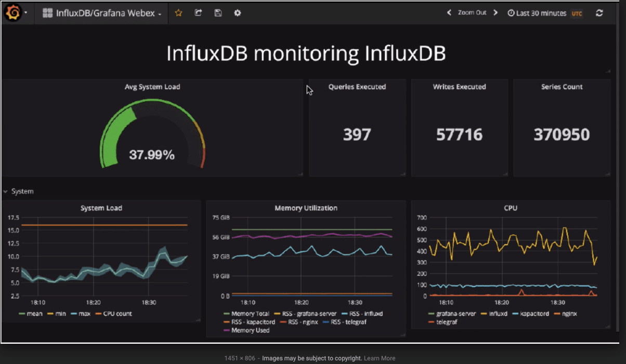Click the Series Count value 370950

pyautogui.click(x=562, y=135)
